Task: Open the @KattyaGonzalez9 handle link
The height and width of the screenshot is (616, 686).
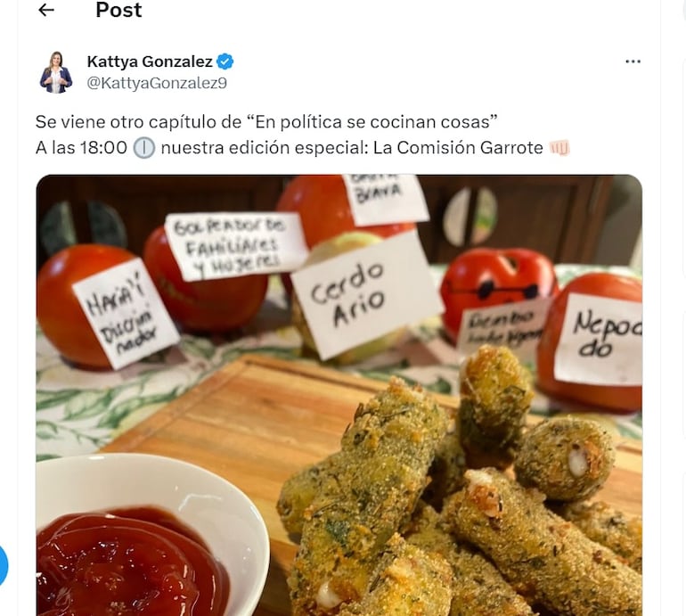Action: [x=157, y=83]
